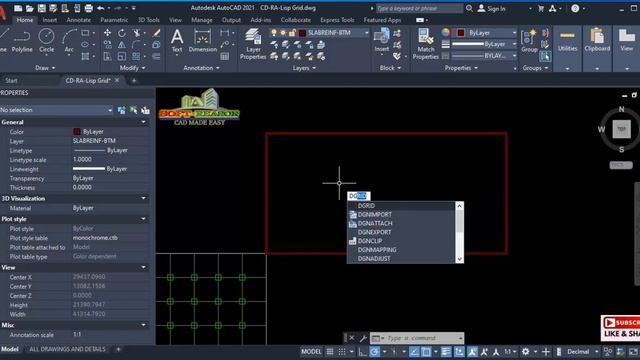
Task: Click the keyword search box
Action: pyautogui.click(x=419, y=8)
